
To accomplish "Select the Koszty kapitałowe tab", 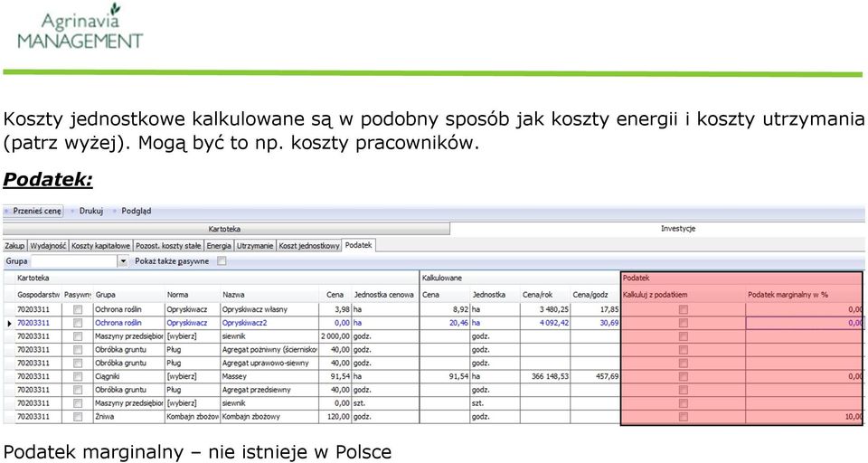I will pos(100,246).
